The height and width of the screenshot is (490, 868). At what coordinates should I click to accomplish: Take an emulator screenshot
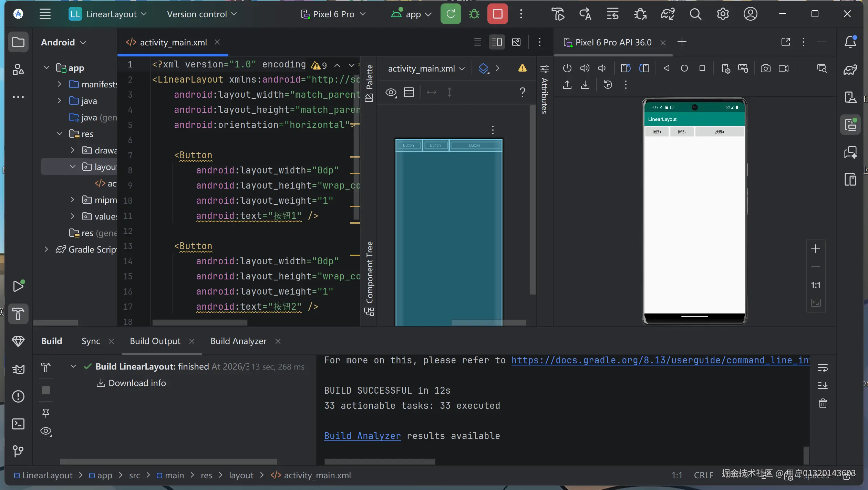click(765, 68)
